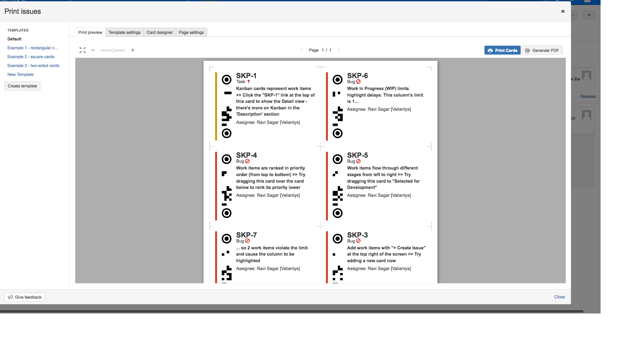
Task: Open the Template settings tab
Action: click(x=124, y=32)
